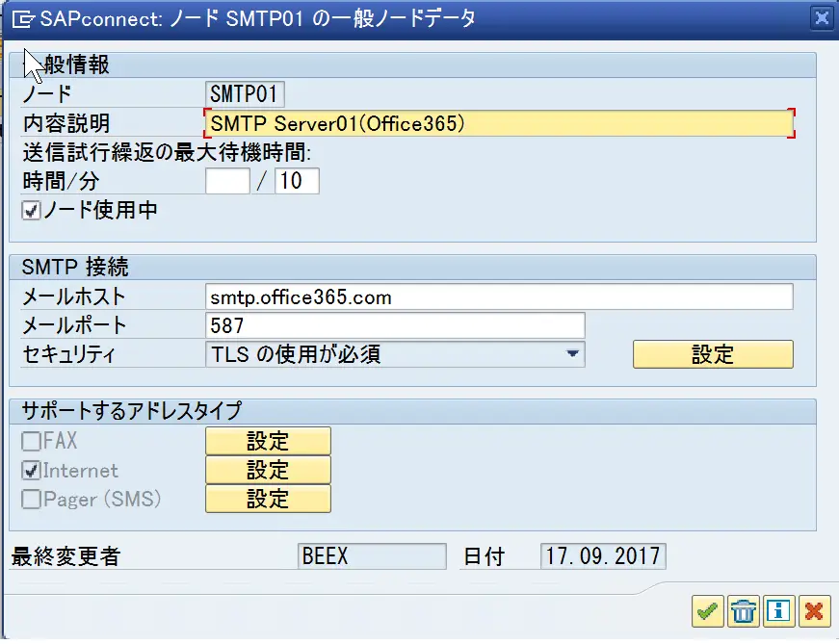Toggle the ノード使用中 checkbox

(31, 210)
